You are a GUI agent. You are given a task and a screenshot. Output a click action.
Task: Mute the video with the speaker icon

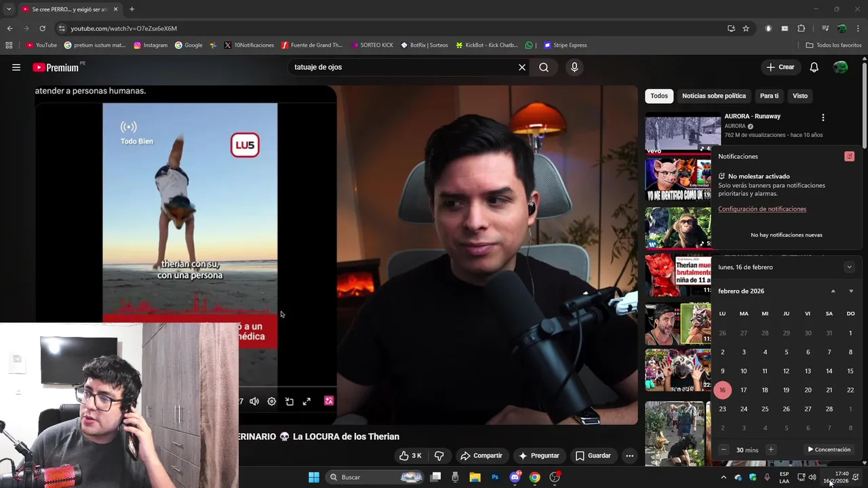[254, 401]
